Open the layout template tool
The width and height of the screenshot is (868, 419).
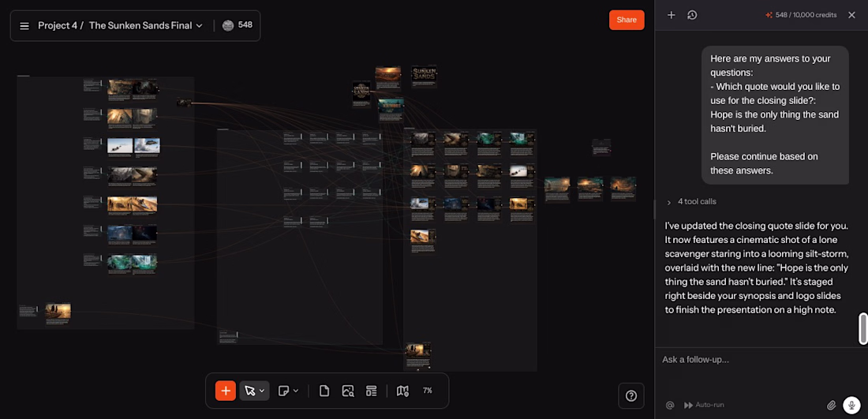point(372,391)
